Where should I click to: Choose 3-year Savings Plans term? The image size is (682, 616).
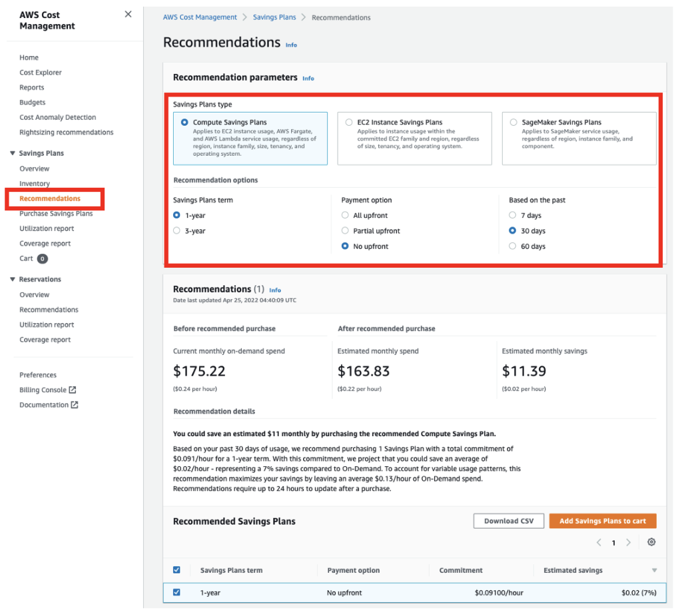[x=176, y=230]
